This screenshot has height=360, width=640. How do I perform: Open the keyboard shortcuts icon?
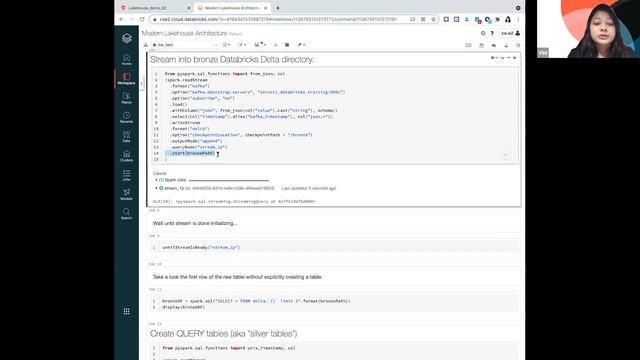click(469, 45)
